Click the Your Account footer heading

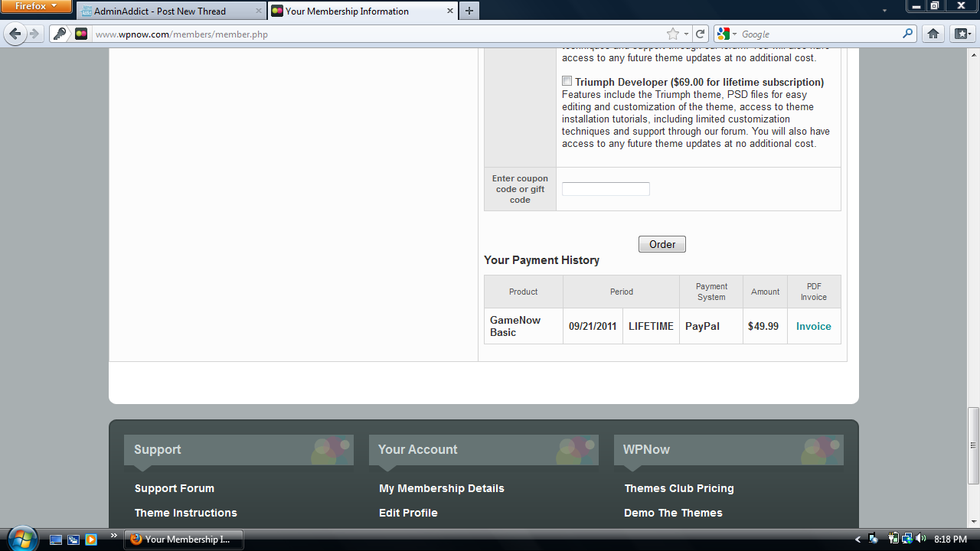[417, 449]
